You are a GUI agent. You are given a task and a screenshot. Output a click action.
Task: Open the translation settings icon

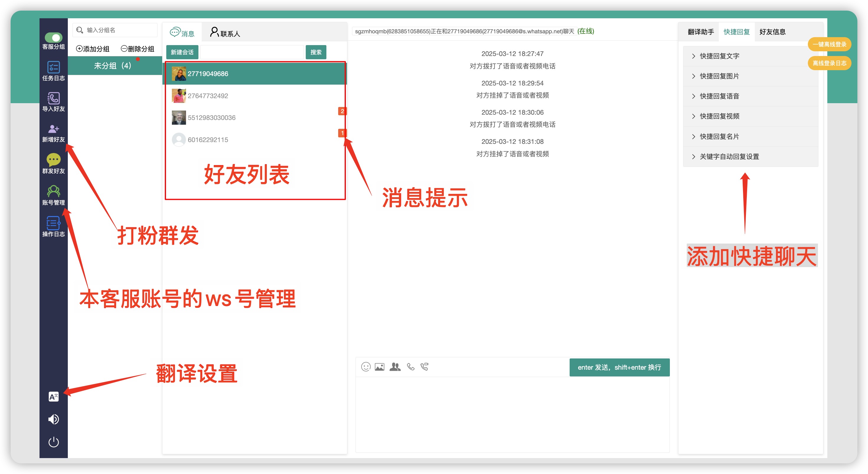click(x=54, y=396)
